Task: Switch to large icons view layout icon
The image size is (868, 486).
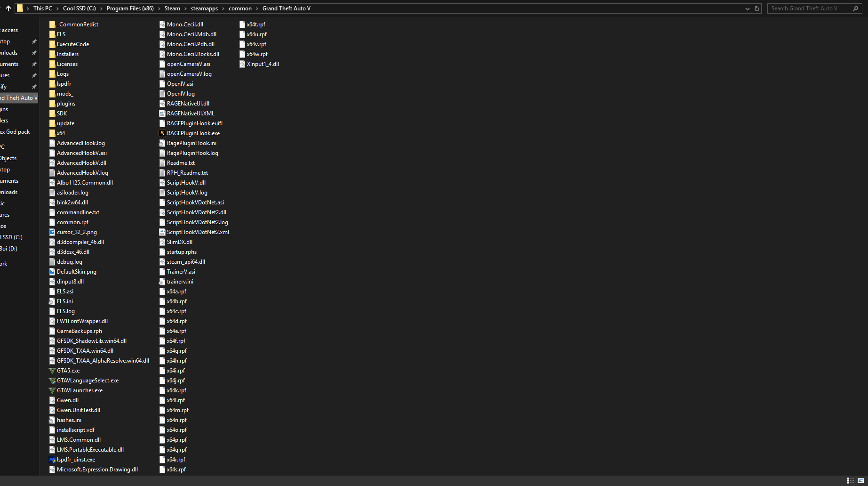Action: 861,480
